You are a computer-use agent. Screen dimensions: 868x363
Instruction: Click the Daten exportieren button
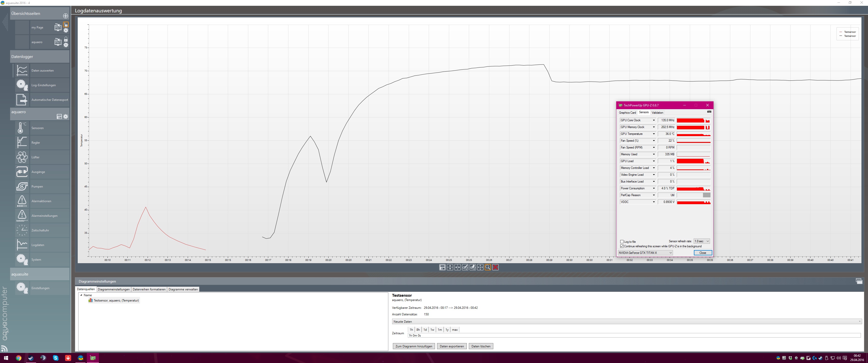click(x=451, y=346)
